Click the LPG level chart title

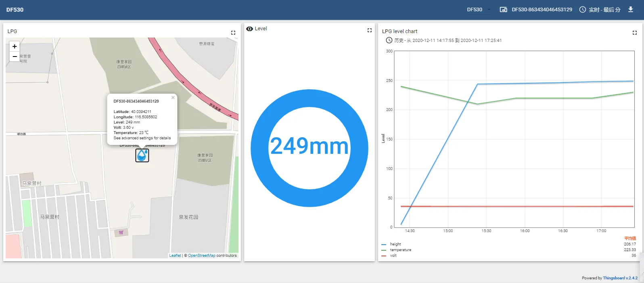click(399, 31)
